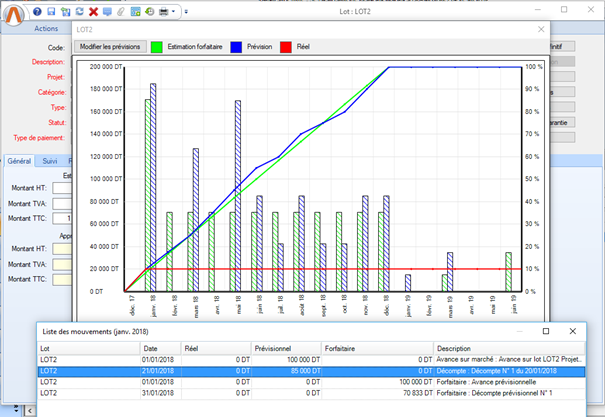This screenshot has height=417, width=605.
Task: Close the LOT2 chart window
Action: click(x=541, y=31)
